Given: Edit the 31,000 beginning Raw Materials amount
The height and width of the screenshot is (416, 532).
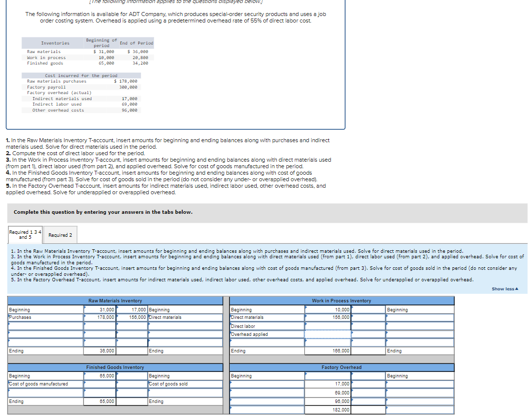Looking at the screenshot, I should click(x=100, y=310).
